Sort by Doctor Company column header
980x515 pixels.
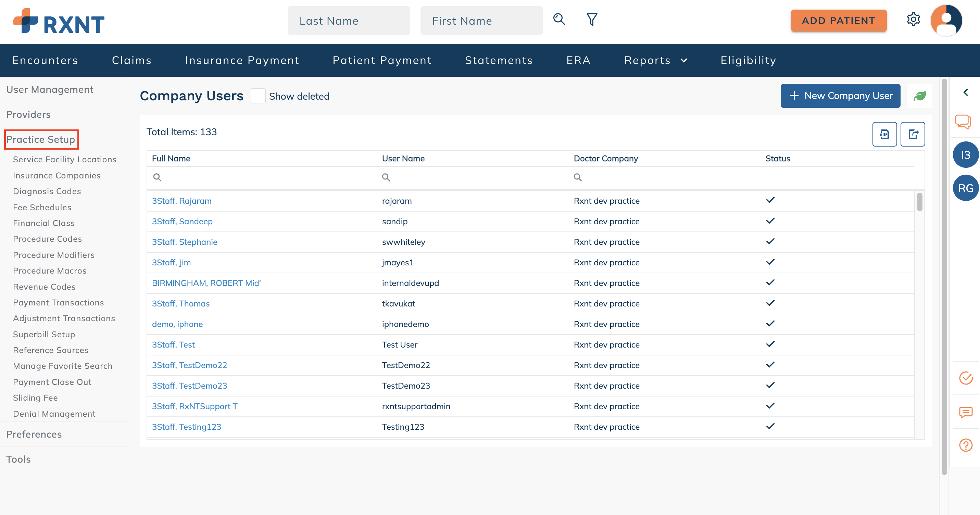606,158
